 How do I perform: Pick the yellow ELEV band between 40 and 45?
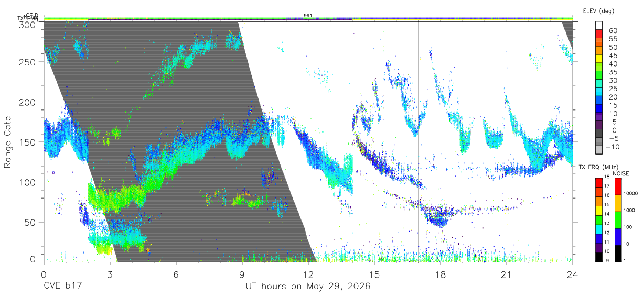[599, 59]
